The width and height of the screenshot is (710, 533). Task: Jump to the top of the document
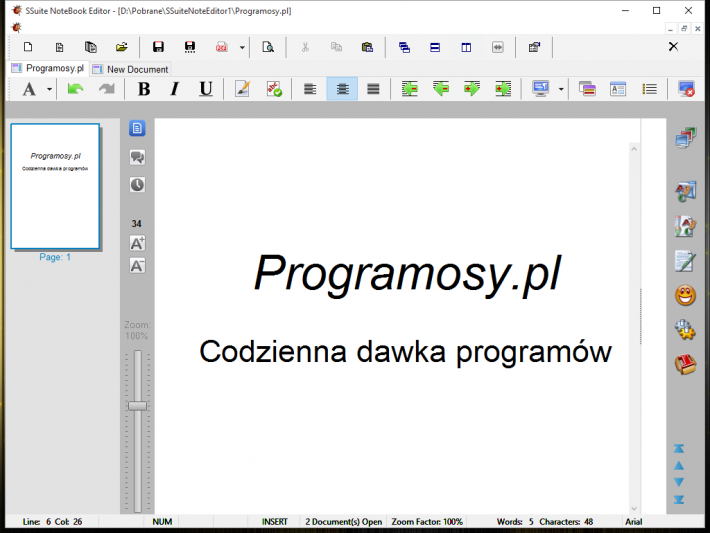click(x=679, y=449)
